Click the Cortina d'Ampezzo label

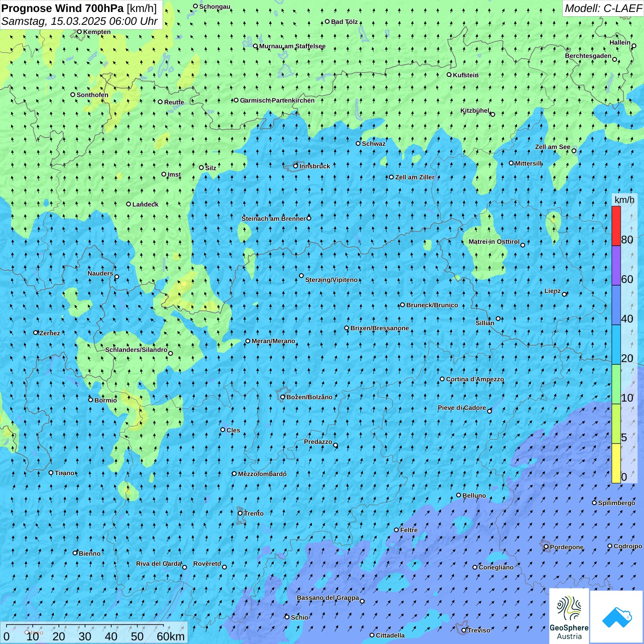(475, 379)
